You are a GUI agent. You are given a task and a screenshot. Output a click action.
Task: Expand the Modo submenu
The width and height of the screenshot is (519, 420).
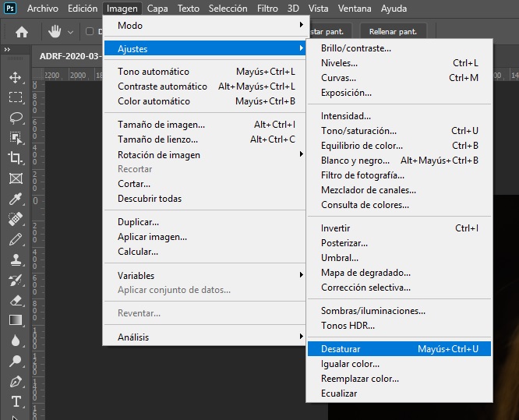205,26
